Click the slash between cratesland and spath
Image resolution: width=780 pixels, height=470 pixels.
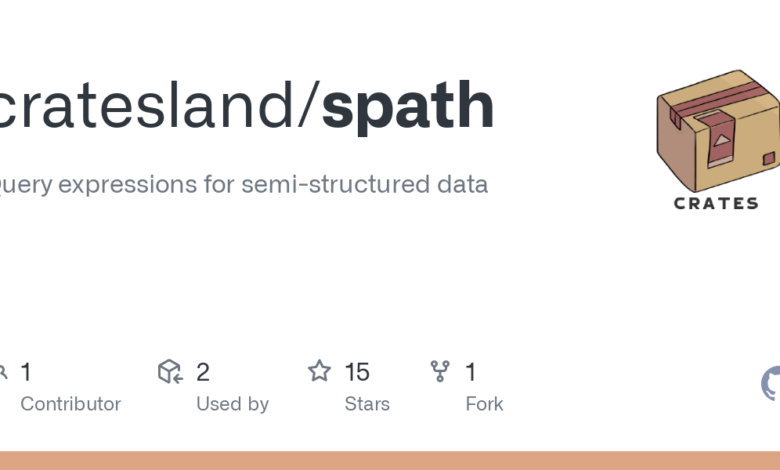pos(311,107)
